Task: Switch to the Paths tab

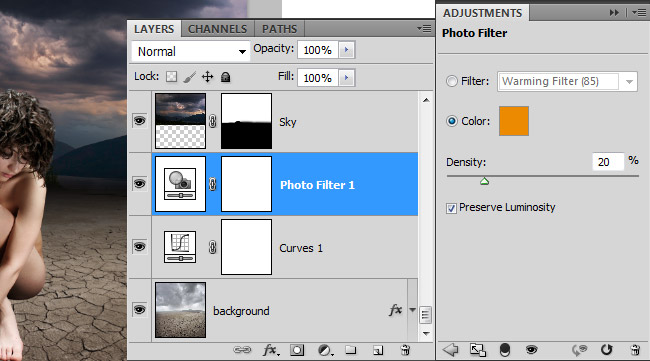Action: 279,29
